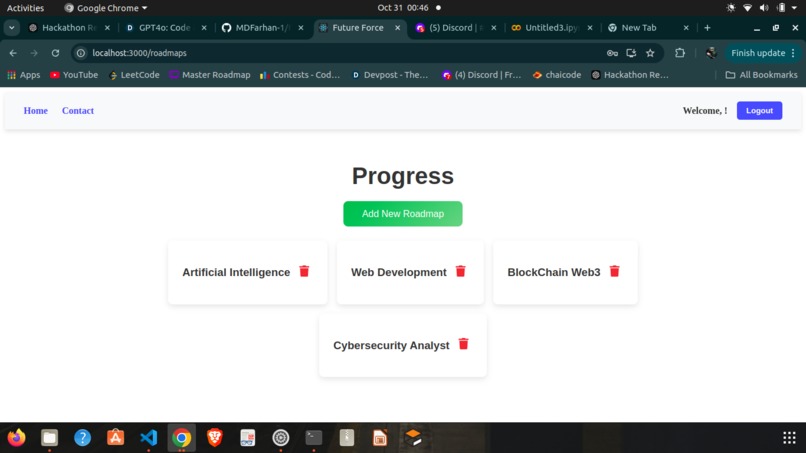Open the Home nav link
This screenshot has width=806, height=453.
(35, 111)
